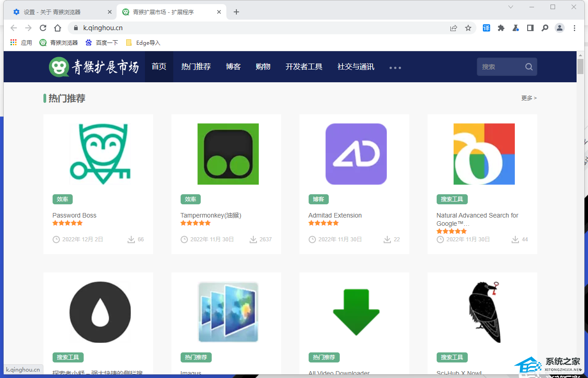Click the 更多 > link
Screen dimensions: 588x378
[529, 98]
